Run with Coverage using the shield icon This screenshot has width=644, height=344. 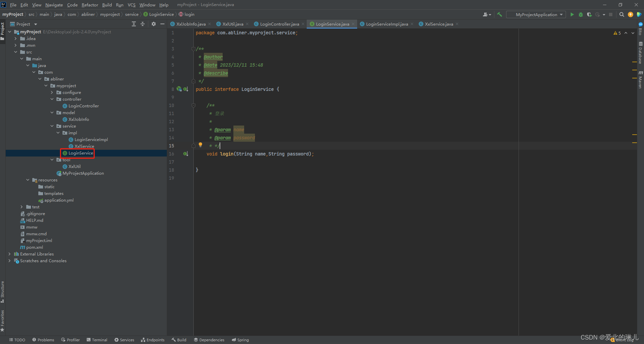589,14
